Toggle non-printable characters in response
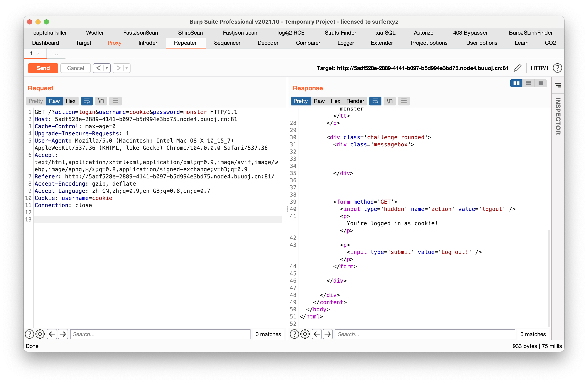588x383 pixels. tap(390, 101)
